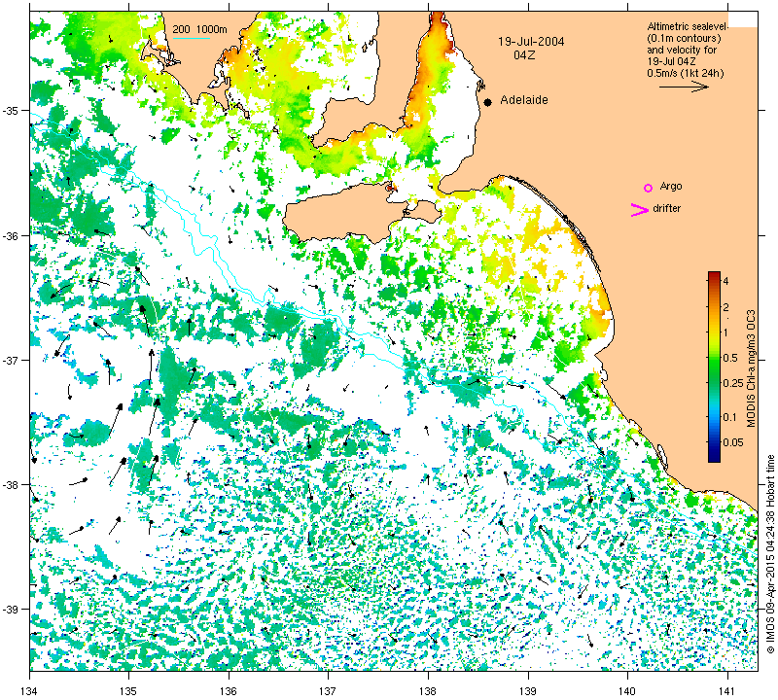Click the longitude label '141'
This screenshot has height=700, width=778.
pyautogui.click(x=727, y=690)
